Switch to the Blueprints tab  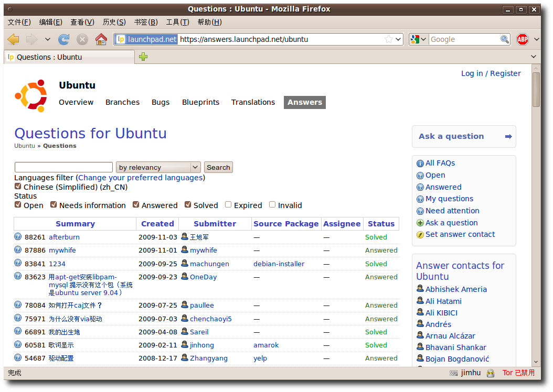[x=200, y=102]
